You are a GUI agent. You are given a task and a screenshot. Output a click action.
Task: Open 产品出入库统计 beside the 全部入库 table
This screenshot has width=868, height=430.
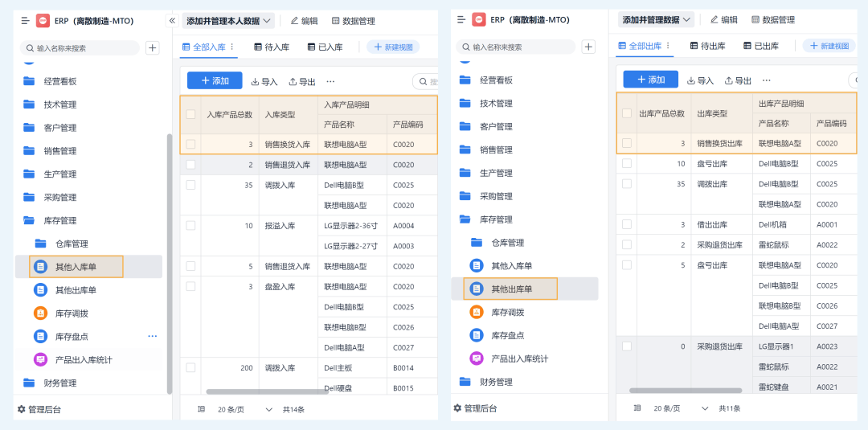(x=519, y=358)
